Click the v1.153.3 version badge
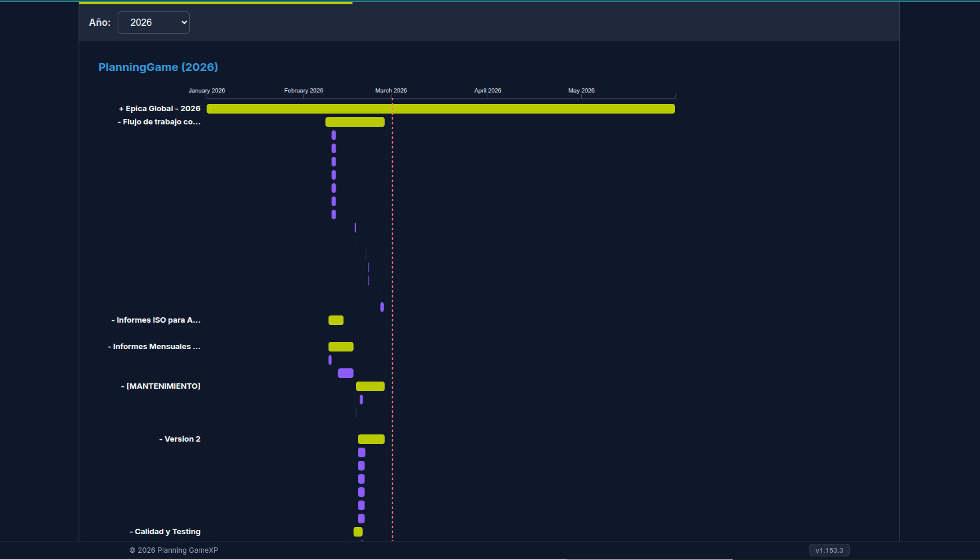The width and height of the screenshot is (980, 560). coord(829,550)
